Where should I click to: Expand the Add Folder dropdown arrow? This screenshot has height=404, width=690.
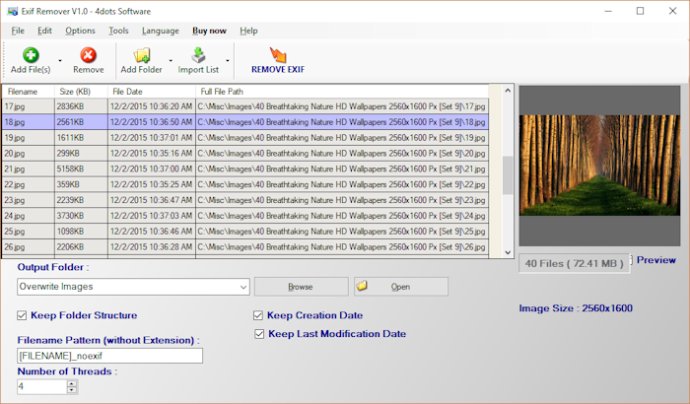[x=171, y=60]
